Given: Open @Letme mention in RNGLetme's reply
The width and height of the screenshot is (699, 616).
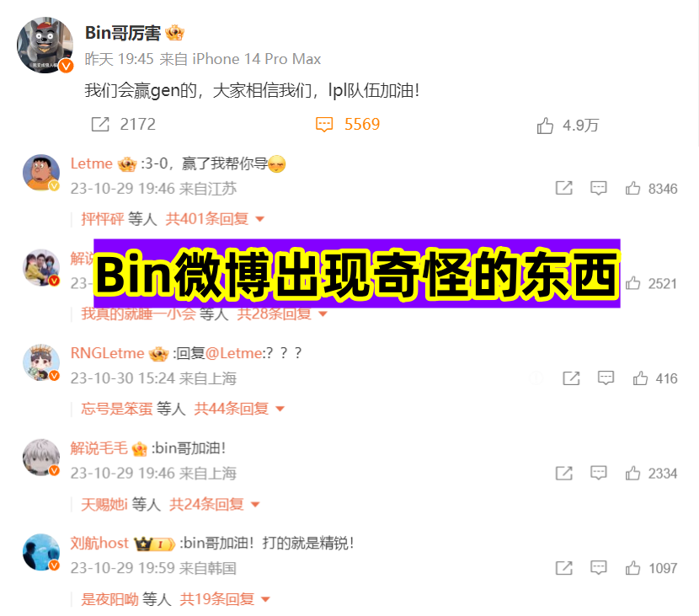Looking at the screenshot, I should click(x=234, y=353).
